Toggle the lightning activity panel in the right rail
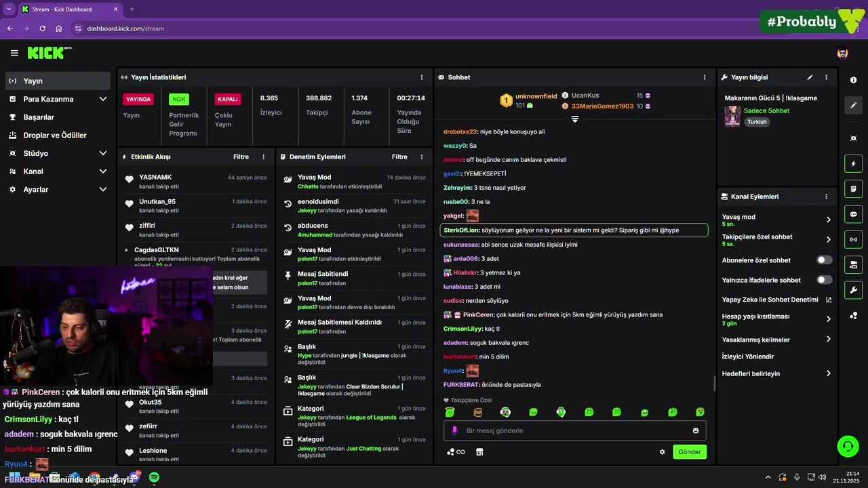Image resolution: width=868 pixels, height=488 pixels. coord(853,163)
